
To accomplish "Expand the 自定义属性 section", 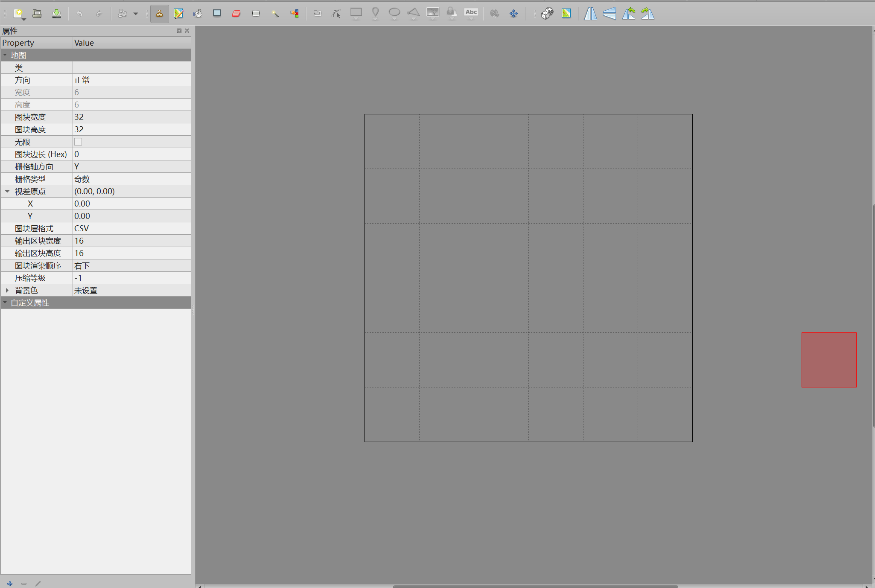I will click(6, 303).
